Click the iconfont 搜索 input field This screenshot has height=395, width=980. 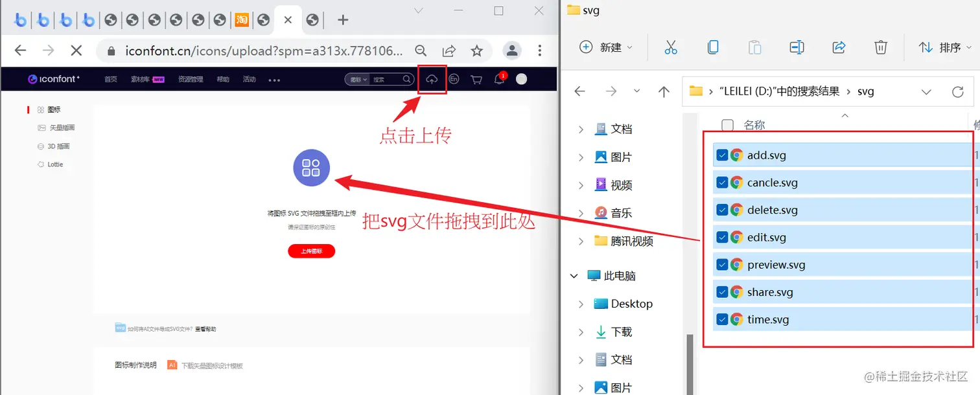pyautogui.click(x=386, y=80)
